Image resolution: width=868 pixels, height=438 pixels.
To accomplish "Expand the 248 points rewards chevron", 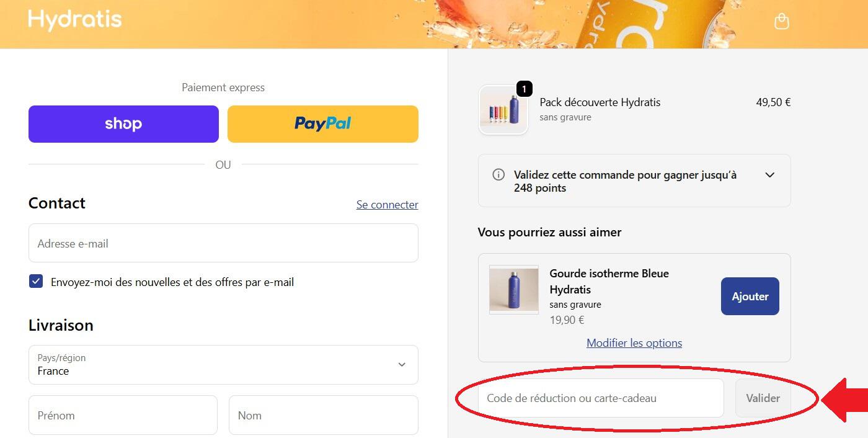I will (x=769, y=175).
